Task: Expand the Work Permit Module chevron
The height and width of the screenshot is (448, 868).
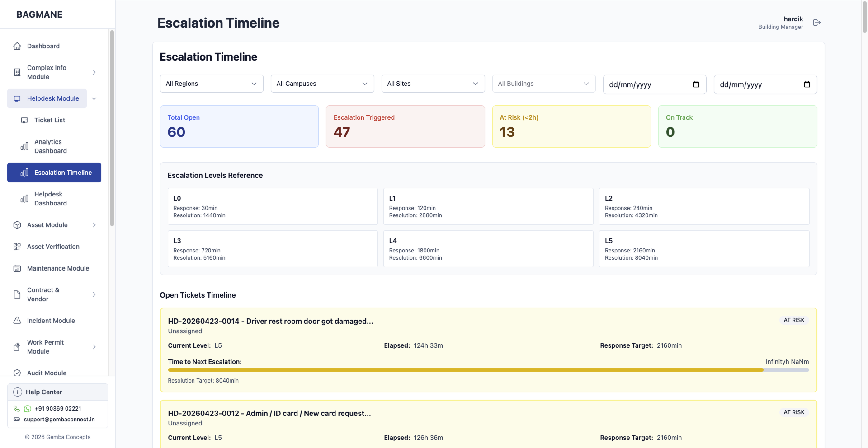Action: point(94,347)
